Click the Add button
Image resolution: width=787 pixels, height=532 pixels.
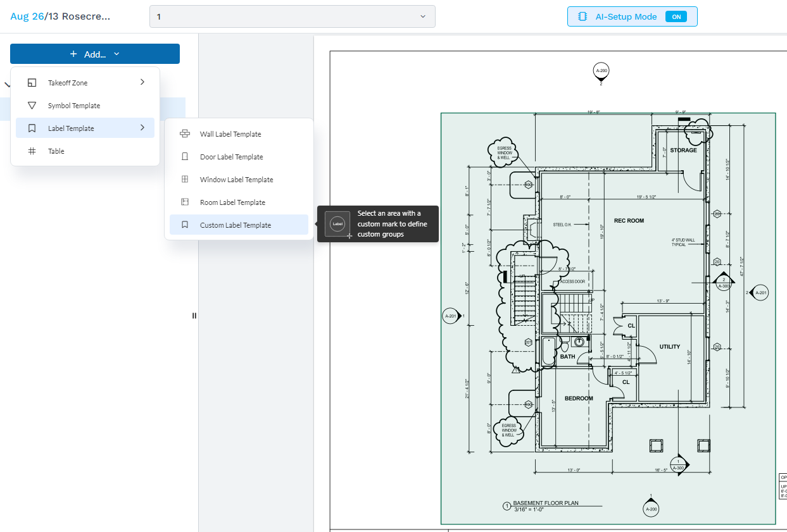[x=95, y=54]
